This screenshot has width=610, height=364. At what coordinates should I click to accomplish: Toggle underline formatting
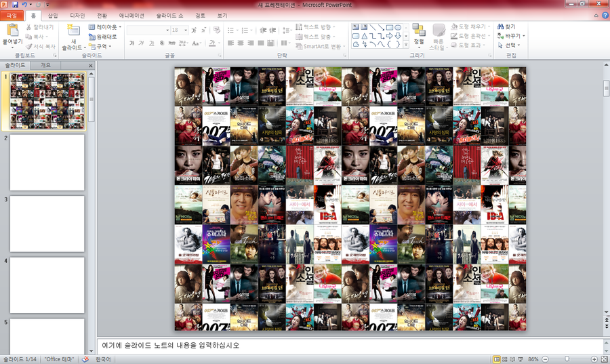coord(151,43)
